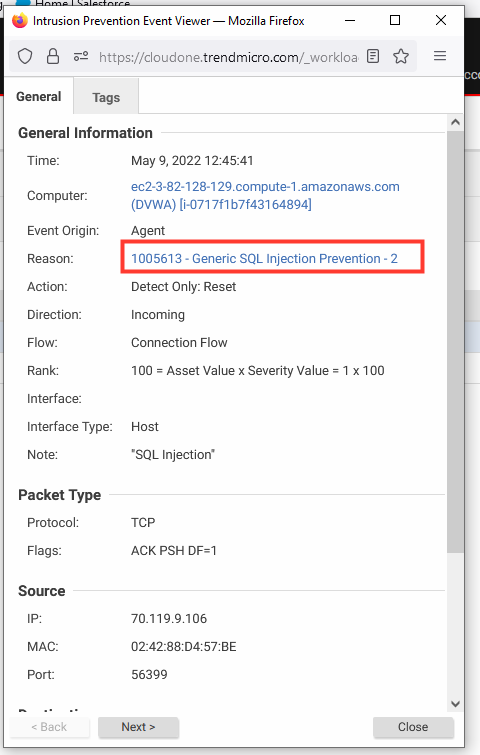Maximize the Event Viewer window
The height and width of the screenshot is (755, 480).
click(395, 20)
